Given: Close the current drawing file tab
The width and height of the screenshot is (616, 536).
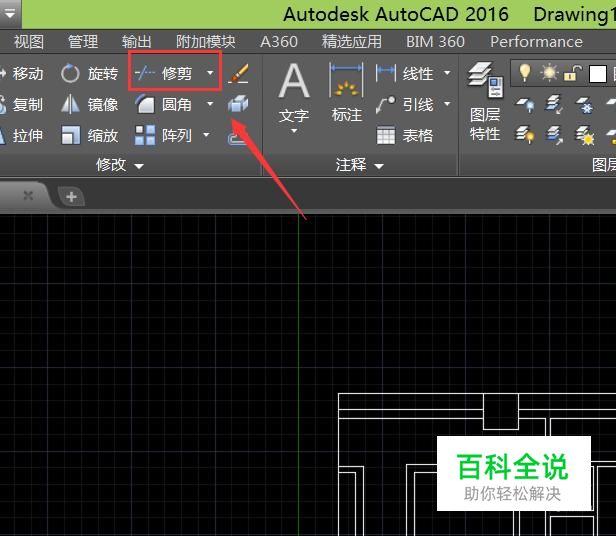Looking at the screenshot, I should [28, 195].
